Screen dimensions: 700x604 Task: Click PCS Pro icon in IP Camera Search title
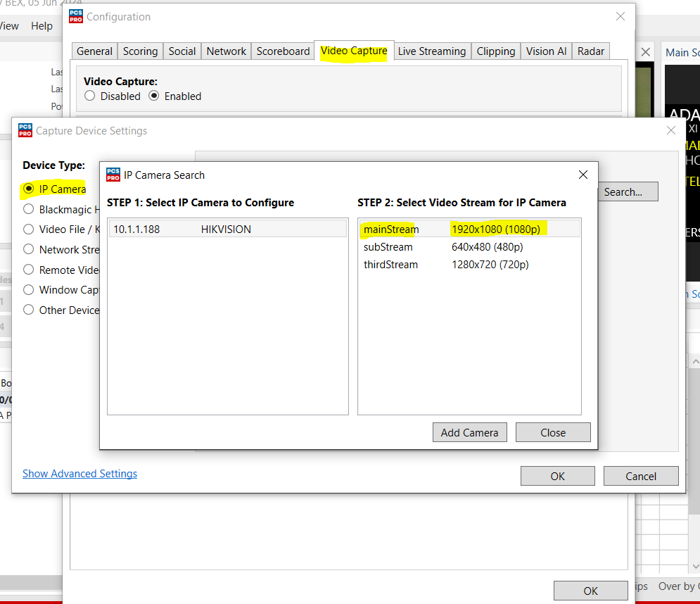coord(113,175)
